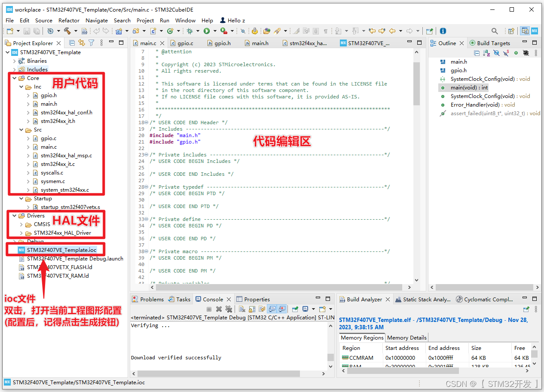Click the Project Explorer filter funnel icon
Viewport: 544px width, 392px height.
tap(91, 43)
